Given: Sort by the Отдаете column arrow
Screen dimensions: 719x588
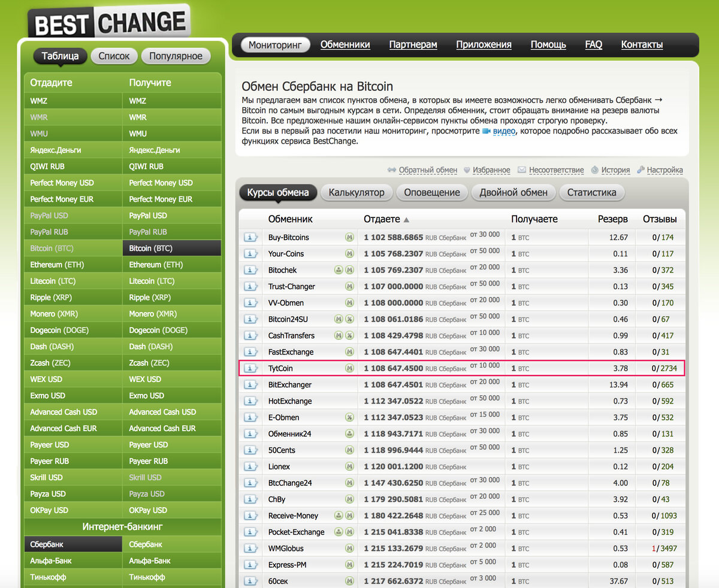Looking at the screenshot, I should (406, 220).
